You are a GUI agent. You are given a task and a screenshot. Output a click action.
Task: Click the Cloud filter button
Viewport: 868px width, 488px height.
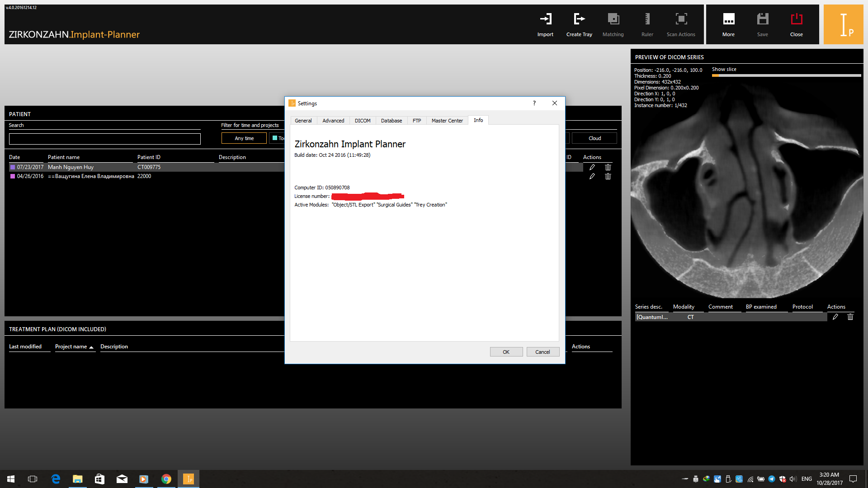click(x=594, y=138)
